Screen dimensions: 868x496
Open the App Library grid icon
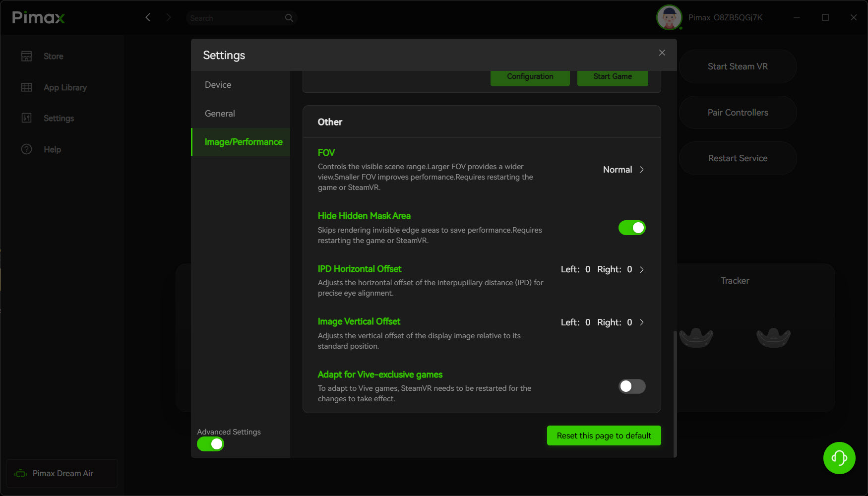[27, 87]
